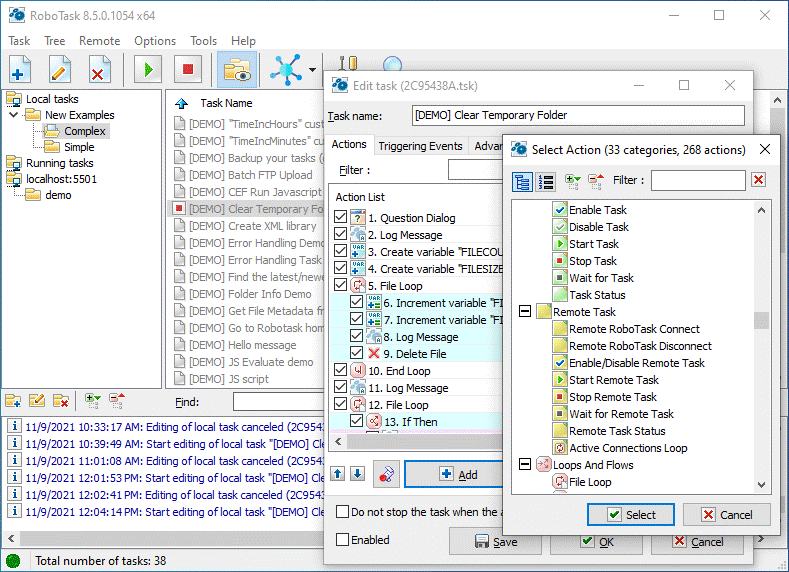Viewport: 789px width, 572px height.
Task: Open the Tree menu
Action: (54, 41)
